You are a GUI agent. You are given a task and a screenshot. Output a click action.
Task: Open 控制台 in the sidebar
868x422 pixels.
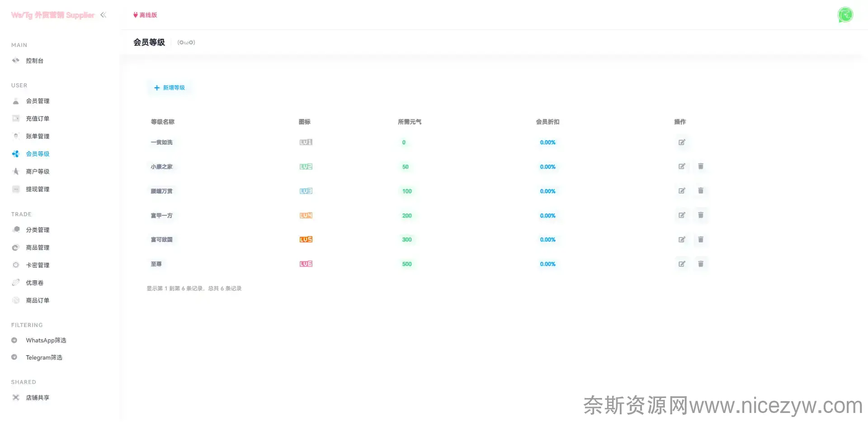click(34, 61)
